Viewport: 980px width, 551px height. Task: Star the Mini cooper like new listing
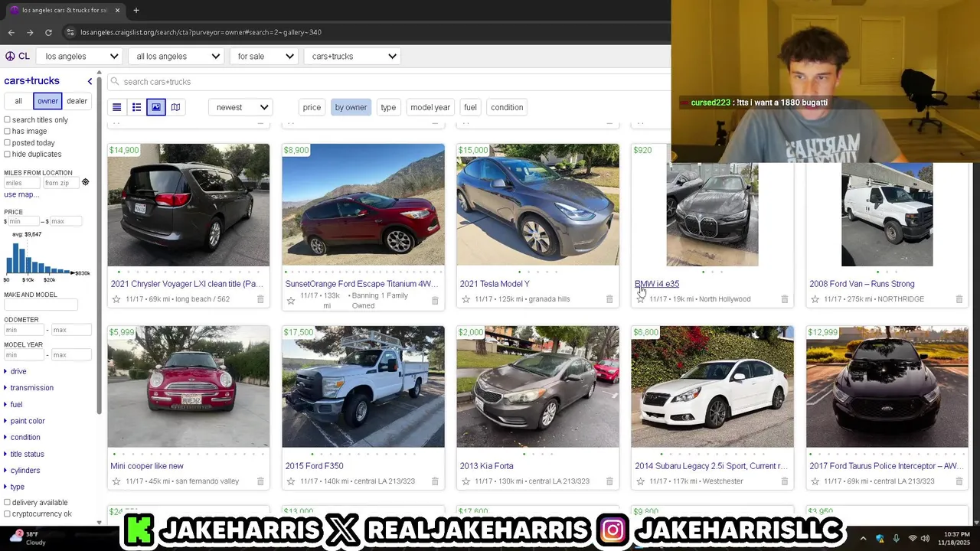point(116,481)
